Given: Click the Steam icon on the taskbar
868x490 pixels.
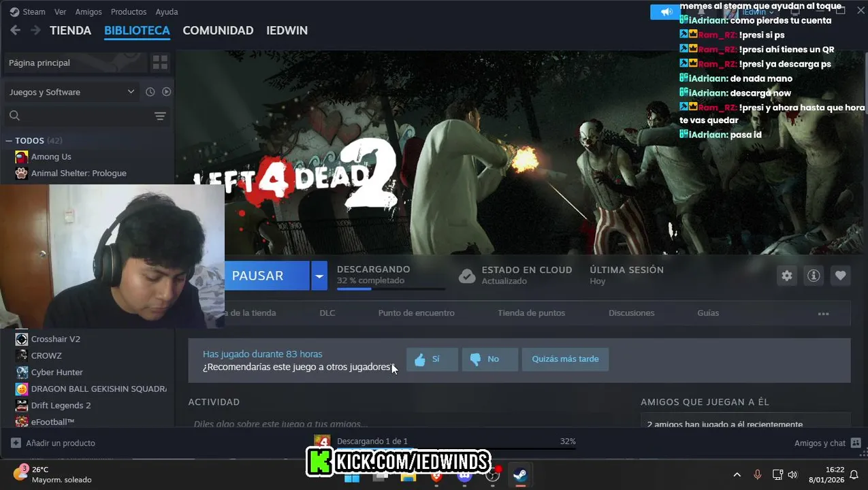Looking at the screenshot, I should (521, 475).
